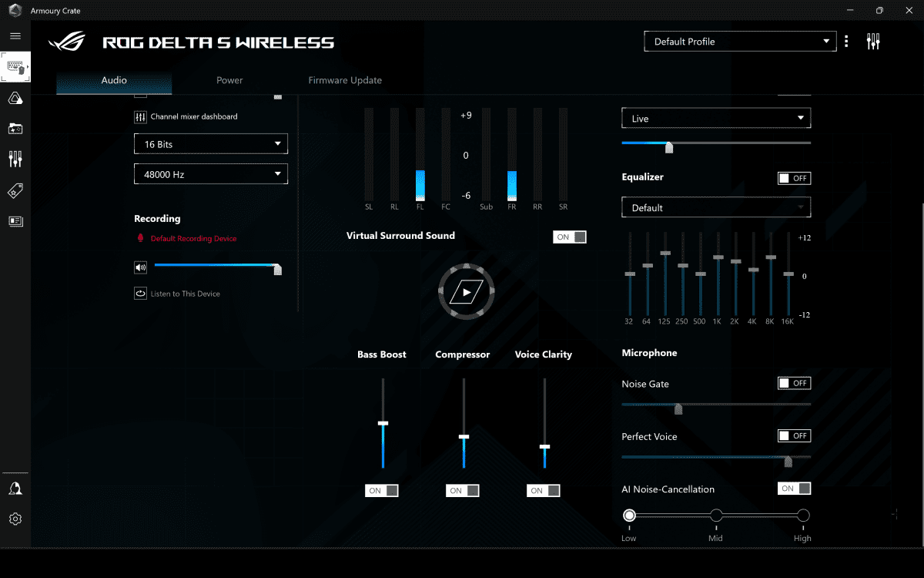924x578 pixels.
Task: Click the Compressor slider handle
Action: click(x=464, y=437)
